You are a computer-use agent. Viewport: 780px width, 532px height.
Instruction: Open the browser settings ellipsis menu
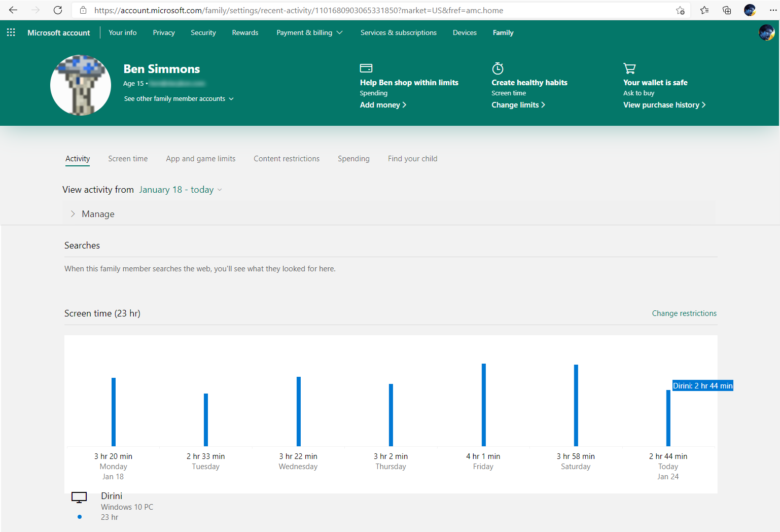coord(773,10)
